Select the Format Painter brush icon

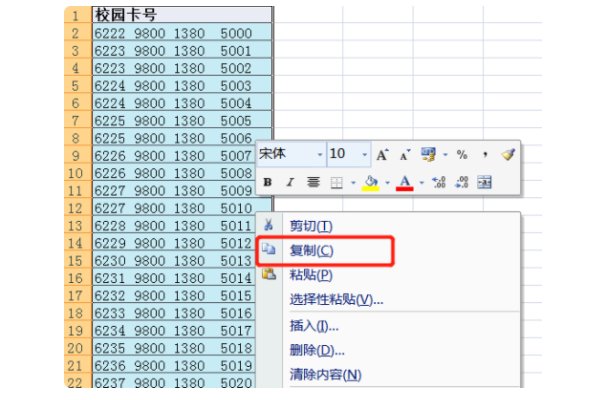pyautogui.click(x=508, y=154)
